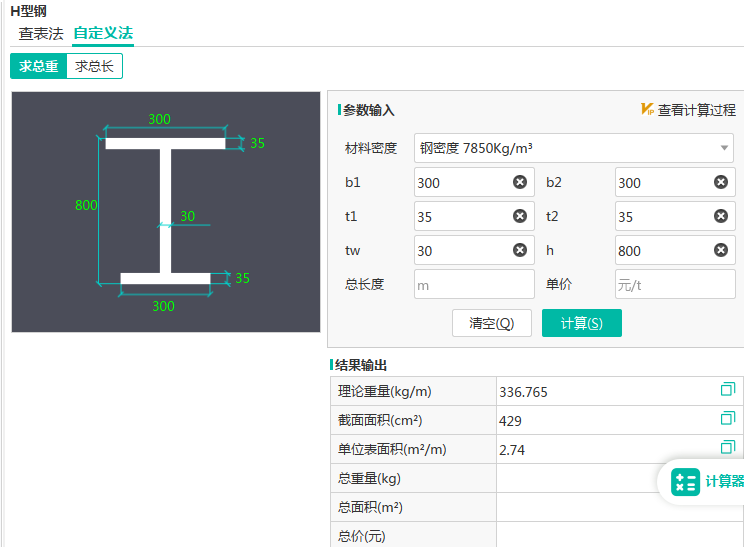
Task: Clear the b2 input value
Action: (721, 182)
